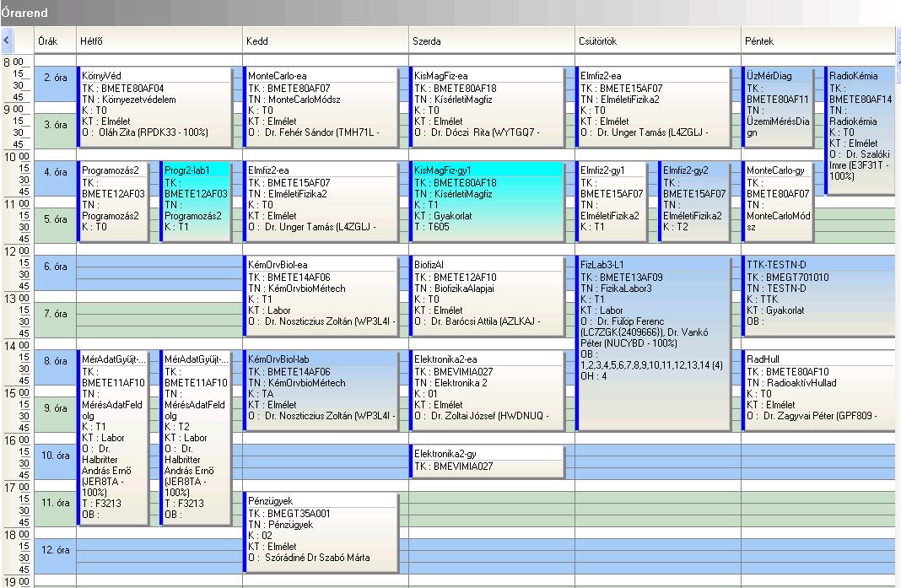Click the "5. óra" period label
This screenshot has height=588, width=901.
55,219
